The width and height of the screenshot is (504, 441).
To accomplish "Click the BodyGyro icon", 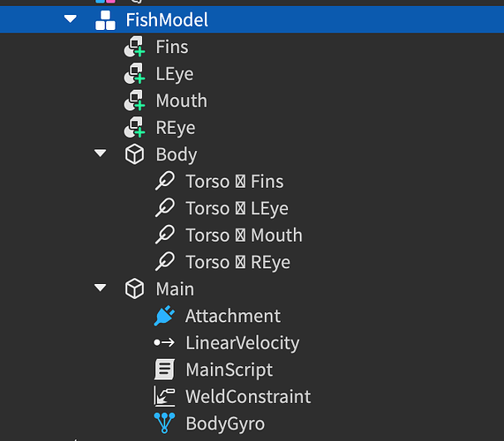I will click(164, 423).
